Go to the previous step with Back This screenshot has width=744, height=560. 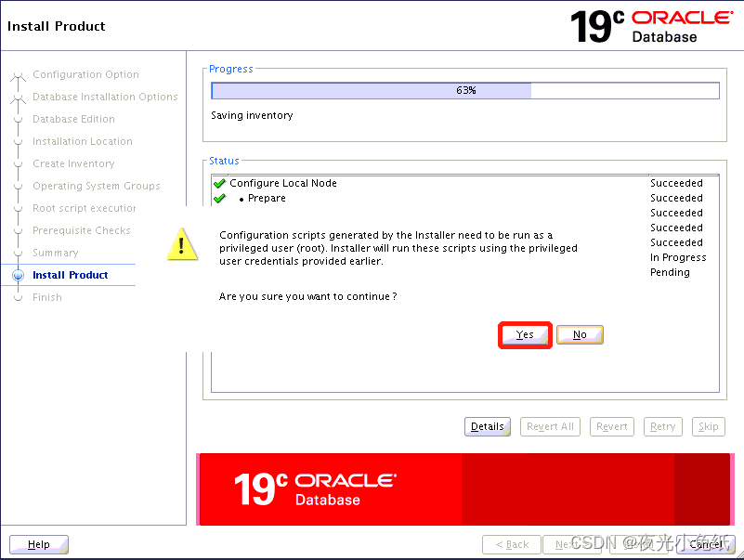[x=512, y=544]
